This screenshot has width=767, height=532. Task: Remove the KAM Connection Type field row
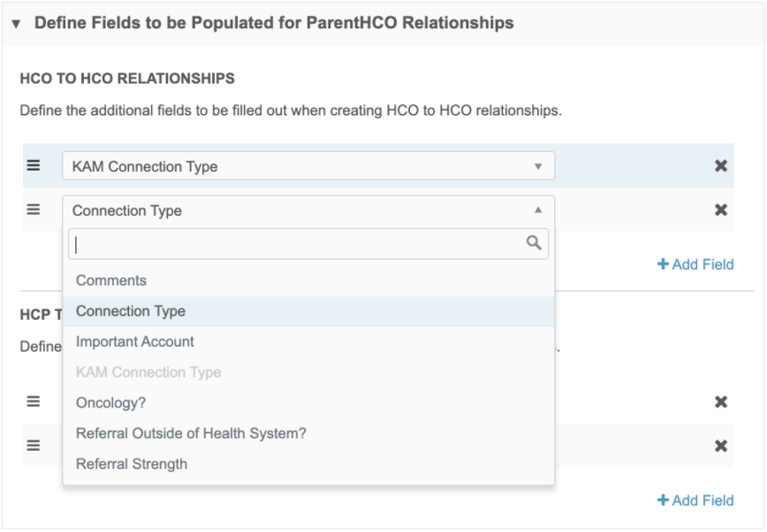721,166
